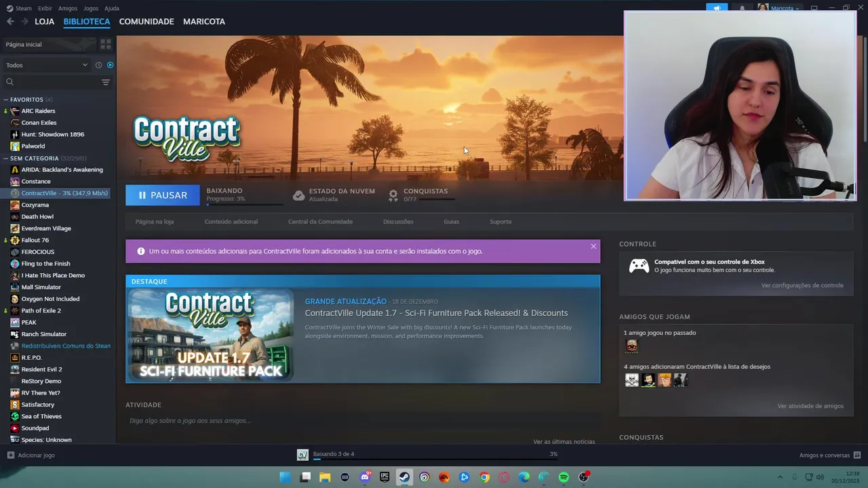The image size is (868, 488).
Task: Click the friend avatar who played before
Action: (631, 346)
